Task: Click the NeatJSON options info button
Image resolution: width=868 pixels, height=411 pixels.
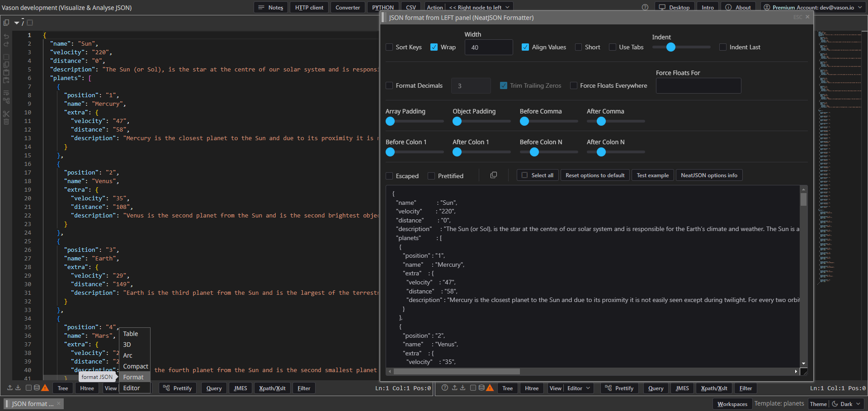Action: point(708,175)
